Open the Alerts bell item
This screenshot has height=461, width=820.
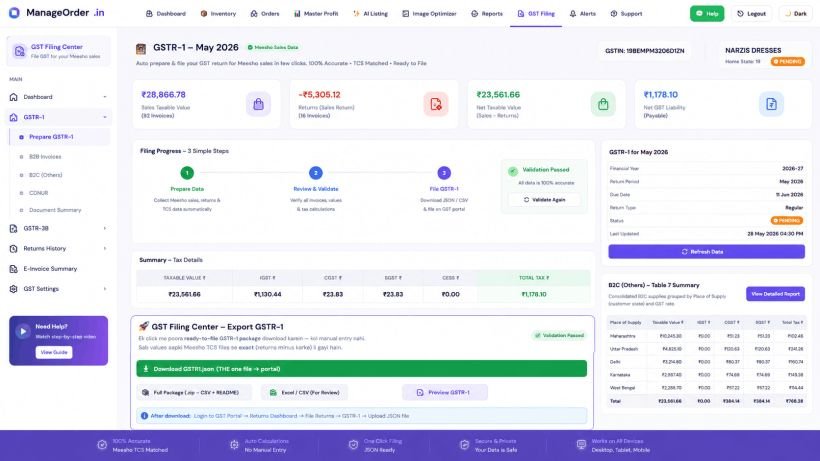(582, 14)
